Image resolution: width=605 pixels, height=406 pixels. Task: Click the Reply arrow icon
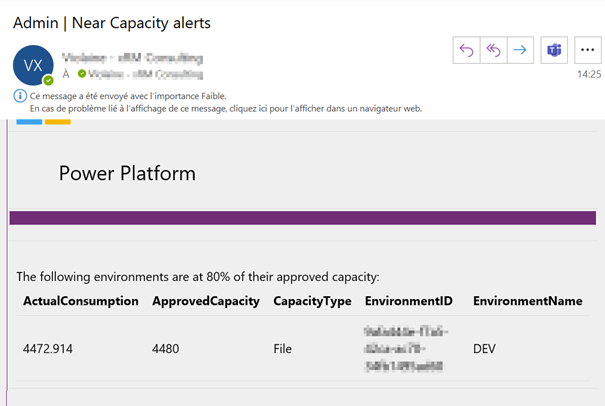point(466,50)
